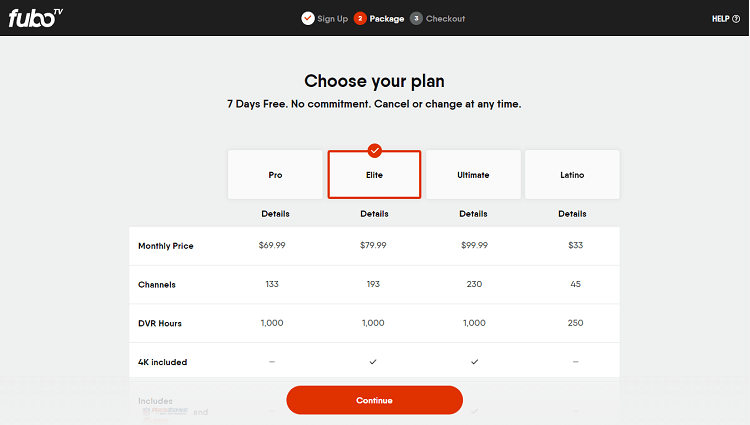
Task: Go to the Sign Up step
Action: [332, 19]
